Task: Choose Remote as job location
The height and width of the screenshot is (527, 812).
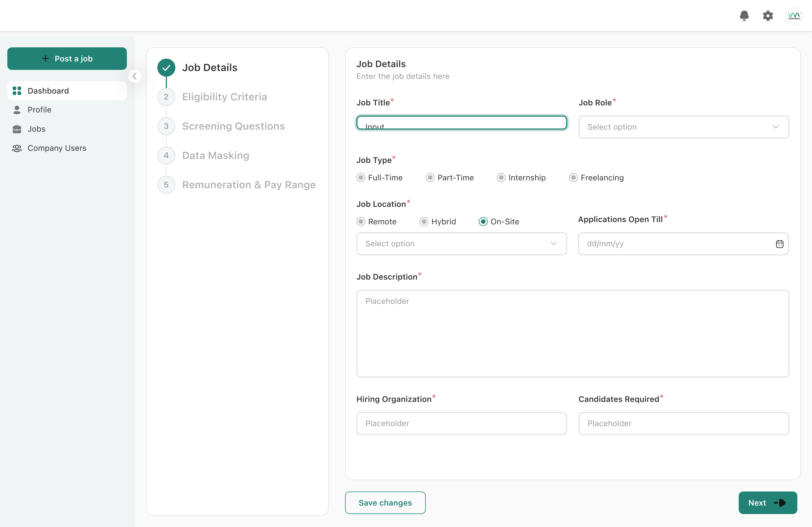Action: pyautogui.click(x=361, y=222)
